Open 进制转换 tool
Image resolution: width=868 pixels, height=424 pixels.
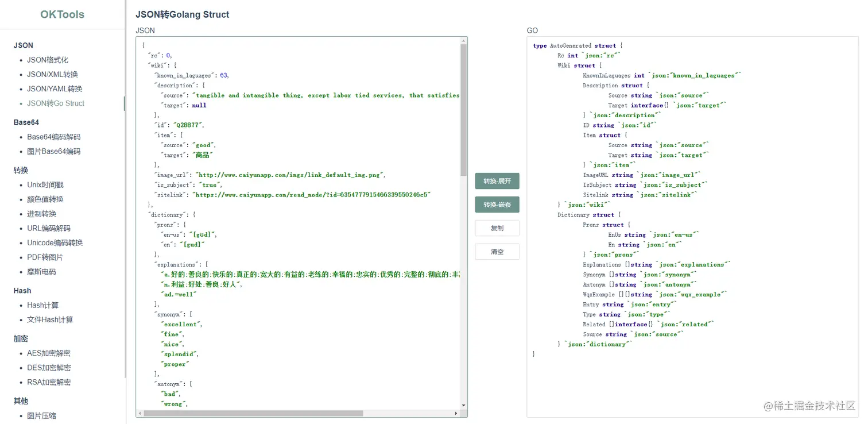[41, 214]
